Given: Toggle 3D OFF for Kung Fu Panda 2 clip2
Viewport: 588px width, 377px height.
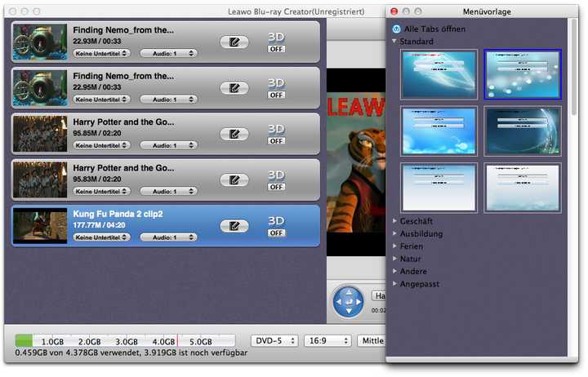Looking at the screenshot, I should point(276,233).
